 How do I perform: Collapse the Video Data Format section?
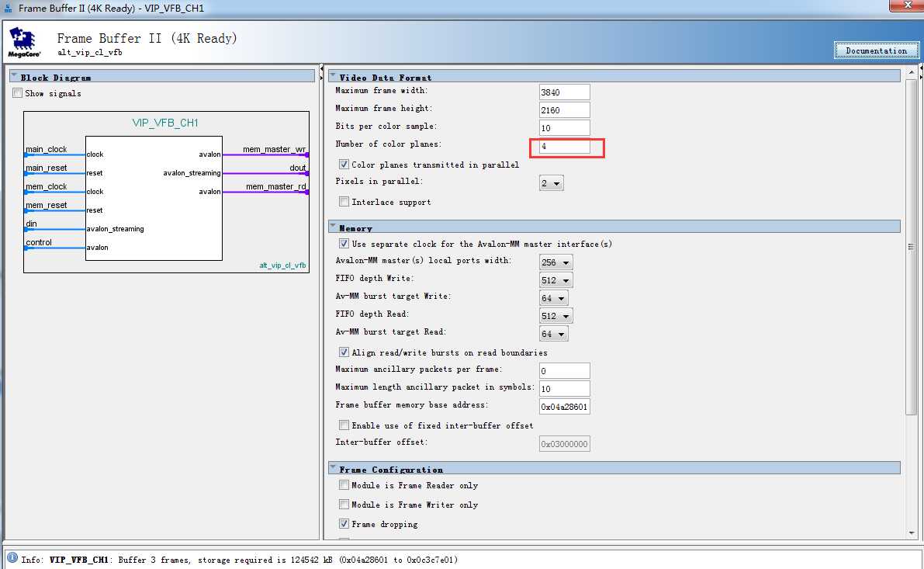point(333,76)
